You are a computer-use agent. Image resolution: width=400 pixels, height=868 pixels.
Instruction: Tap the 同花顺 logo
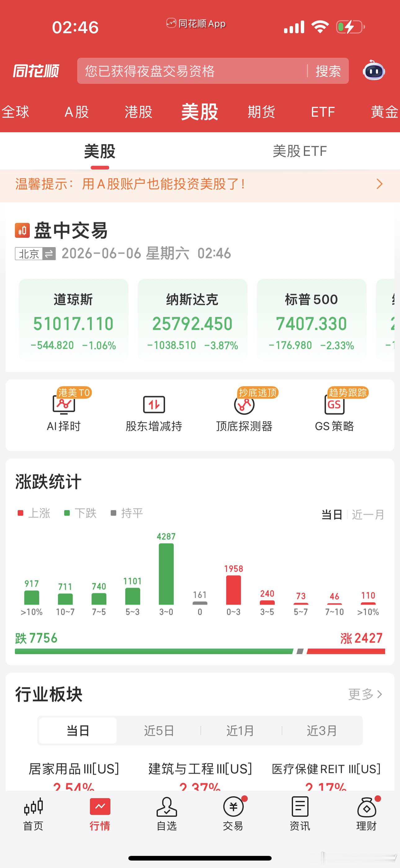(x=36, y=71)
